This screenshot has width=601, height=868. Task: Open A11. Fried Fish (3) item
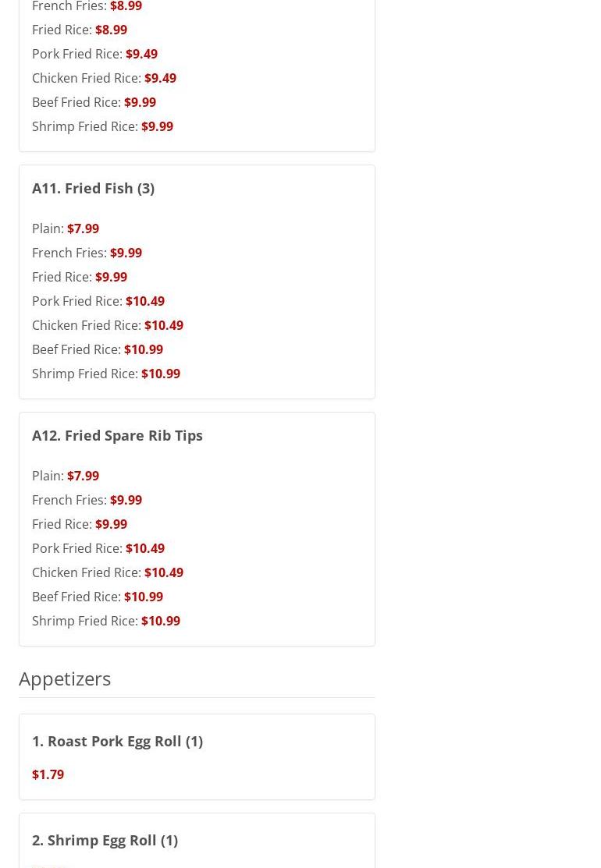point(93,189)
